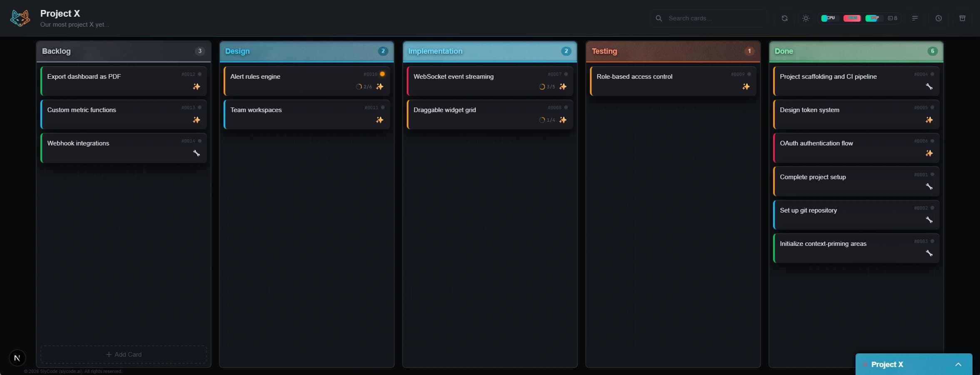The width and height of the screenshot is (980, 375).
Task: Toggle the light theme sun icon
Action: 806,18
